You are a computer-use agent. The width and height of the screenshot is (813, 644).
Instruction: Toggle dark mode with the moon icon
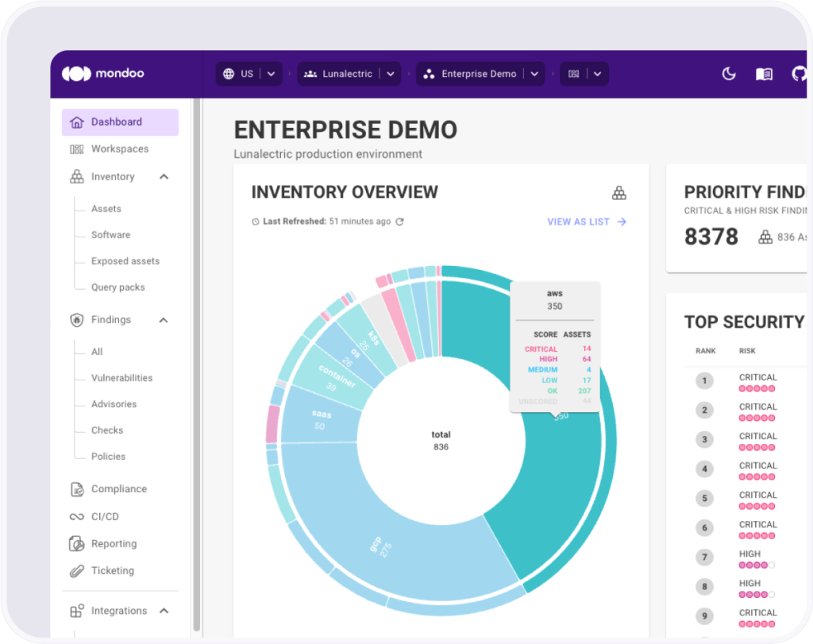coord(728,74)
